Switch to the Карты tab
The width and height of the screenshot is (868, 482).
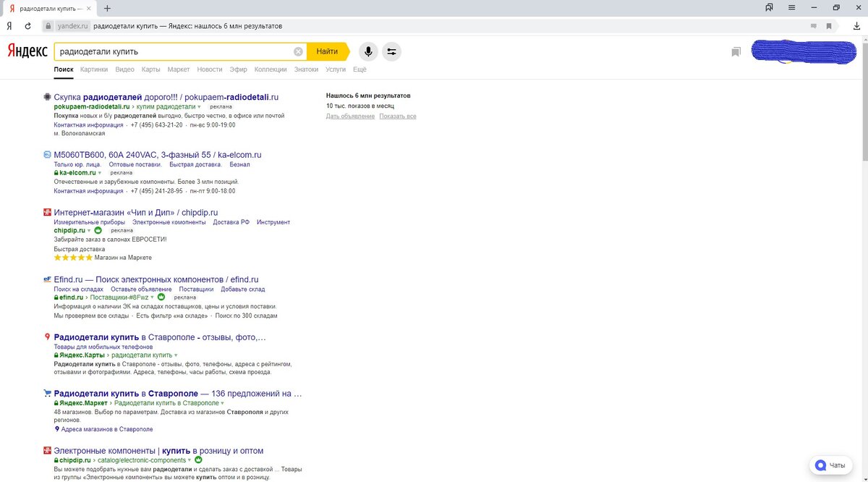tap(150, 69)
